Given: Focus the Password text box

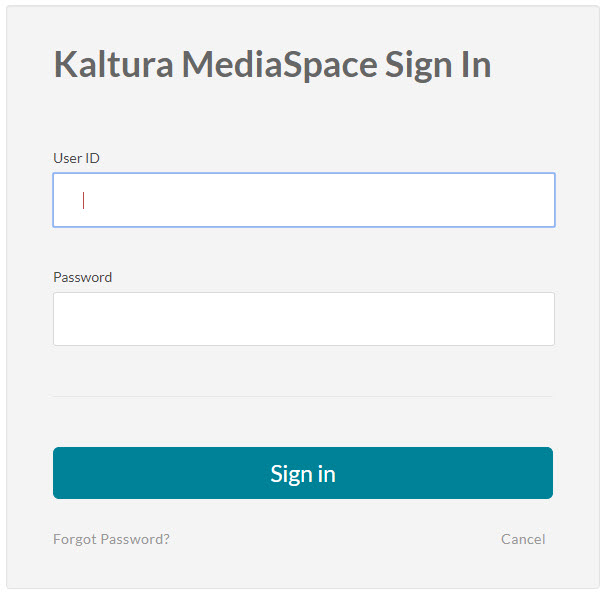Looking at the screenshot, I should pos(304,319).
